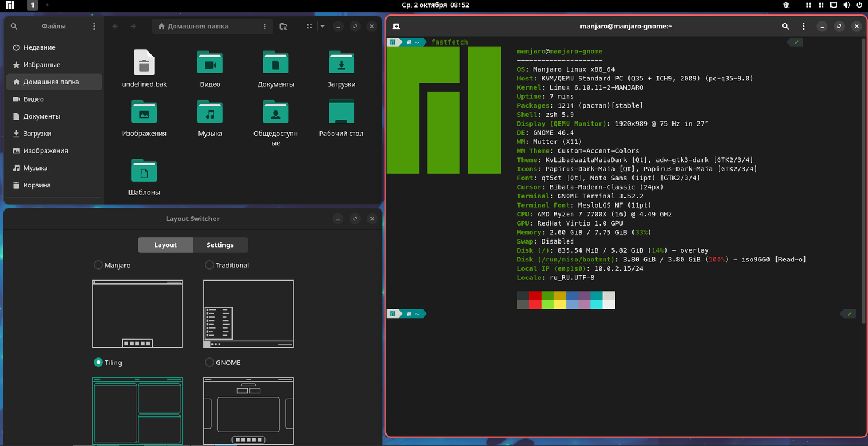Choose the GNOME layout radio button

[209, 363]
